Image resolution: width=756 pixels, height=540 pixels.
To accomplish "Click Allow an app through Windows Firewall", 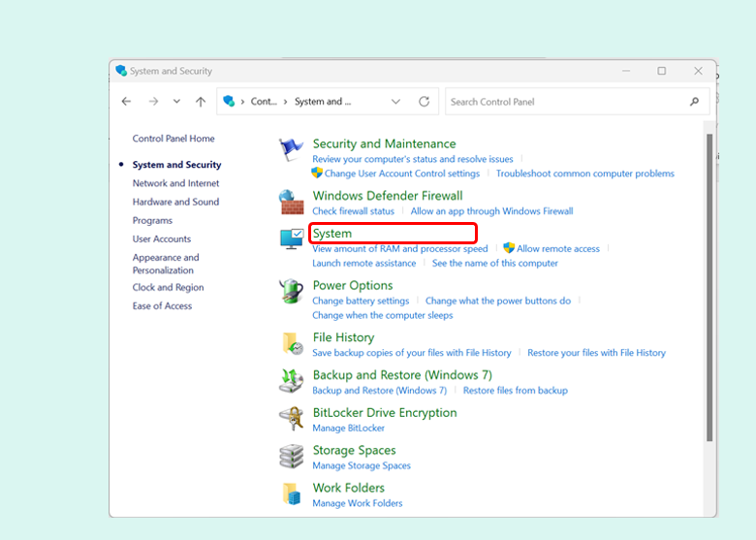I will click(x=491, y=211).
